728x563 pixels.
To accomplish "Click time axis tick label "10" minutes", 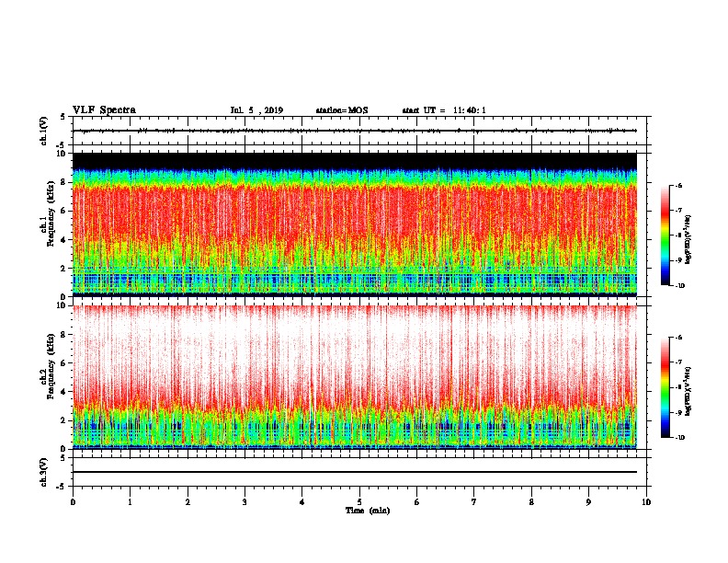I will tap(646, 502).
